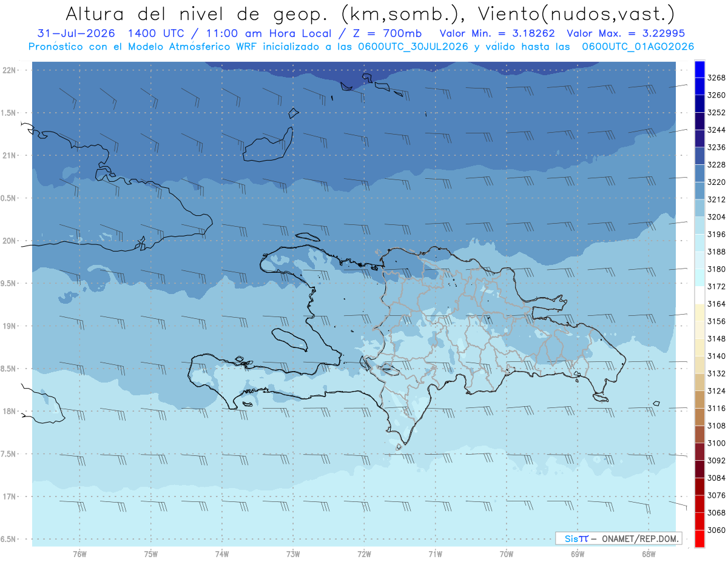This screenshot has height=562, width=728.
Task: Click the title 'Altura del nivel de geop.'
Action: 197,13
